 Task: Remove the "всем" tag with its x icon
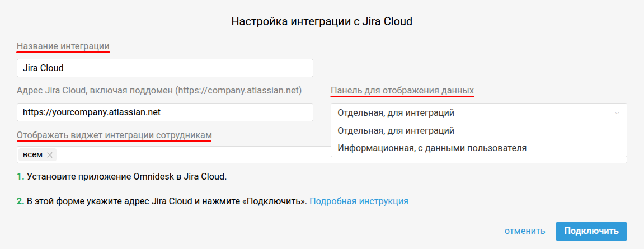tap(50, 155)
